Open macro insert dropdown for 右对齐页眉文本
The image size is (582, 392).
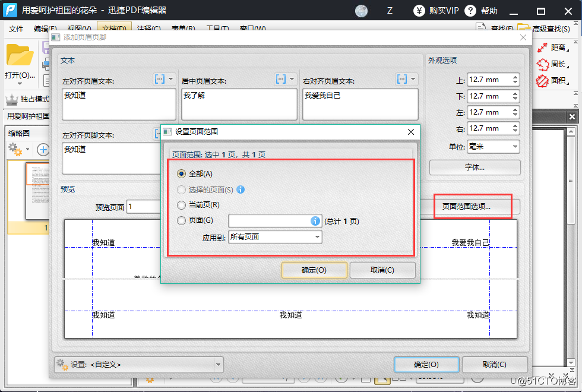pos(413,78)
